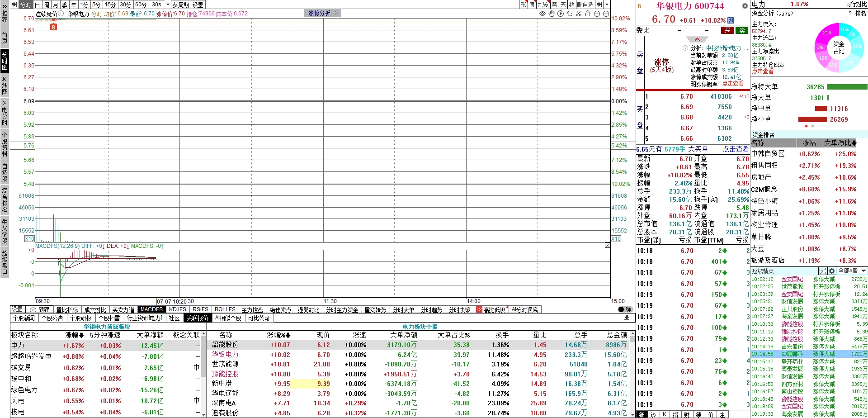Screen dimensions: 868x418
Task: Switch to the 15分 period tab
Action: (x=110, y=5)
